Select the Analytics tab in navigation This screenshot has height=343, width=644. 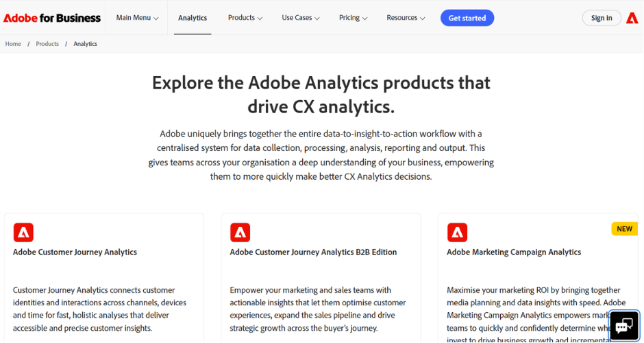click(x=193, y=18)
